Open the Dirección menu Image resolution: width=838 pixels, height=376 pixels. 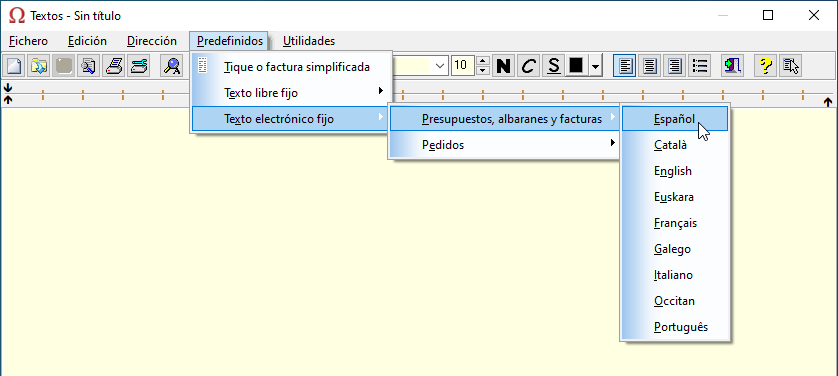pos(152,41)
